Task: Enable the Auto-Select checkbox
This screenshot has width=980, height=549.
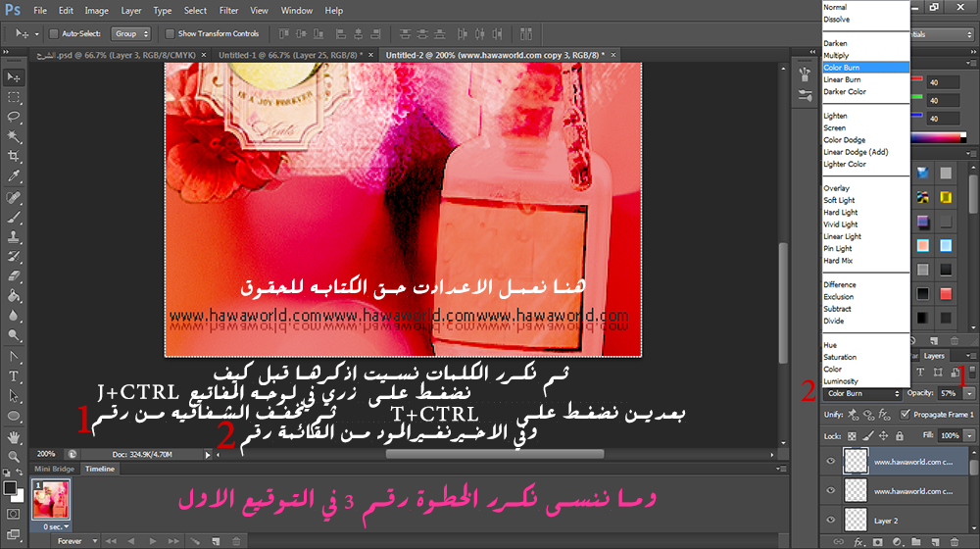Action: pos(53,33)
